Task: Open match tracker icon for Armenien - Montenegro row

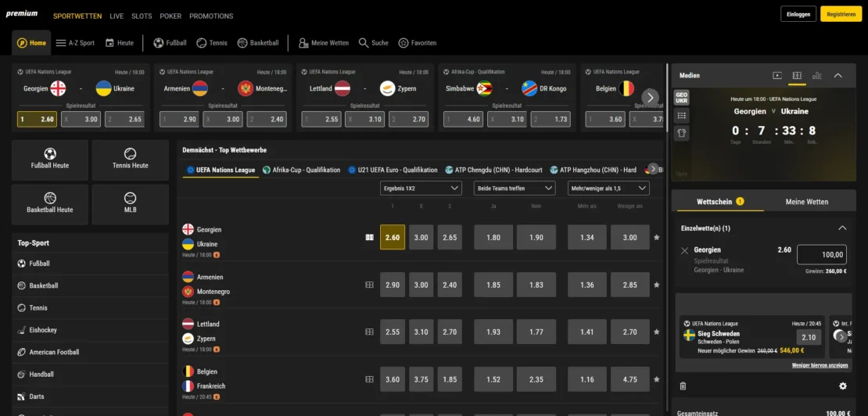Action: click(369, 285)
